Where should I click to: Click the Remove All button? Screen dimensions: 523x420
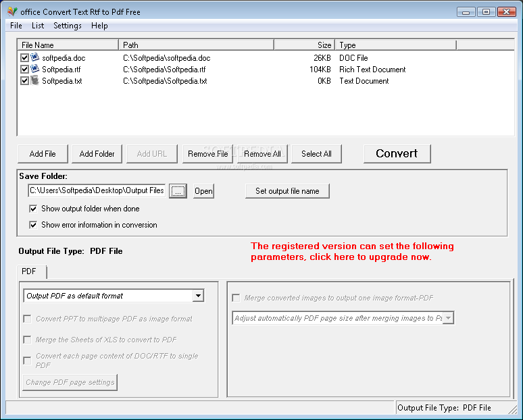262,154
